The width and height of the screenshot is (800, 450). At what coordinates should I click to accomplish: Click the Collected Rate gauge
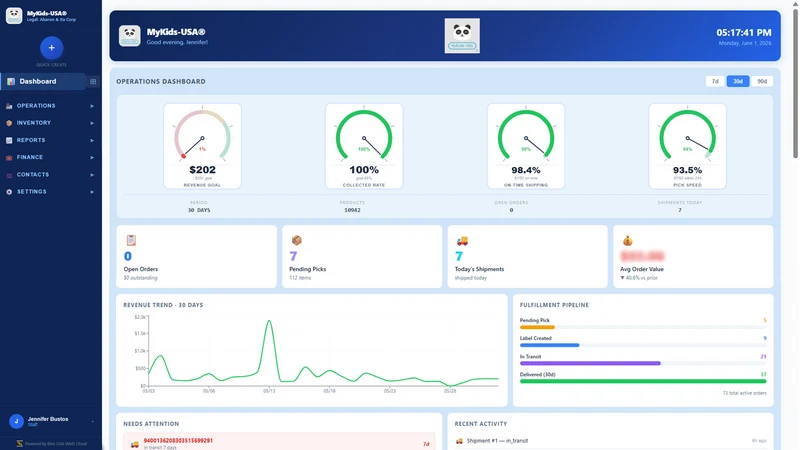coord(364,146)
